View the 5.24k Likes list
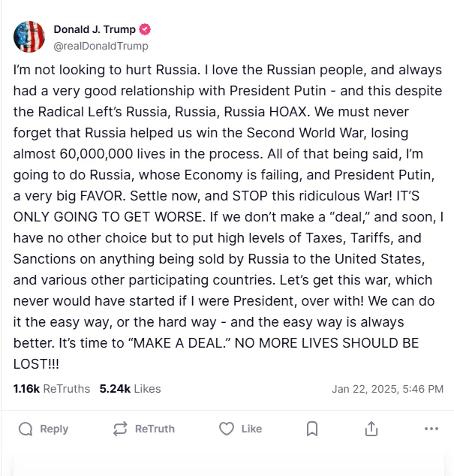Image resolution: width=454 pixels, height=476 pixels. [x=130, y=389]
